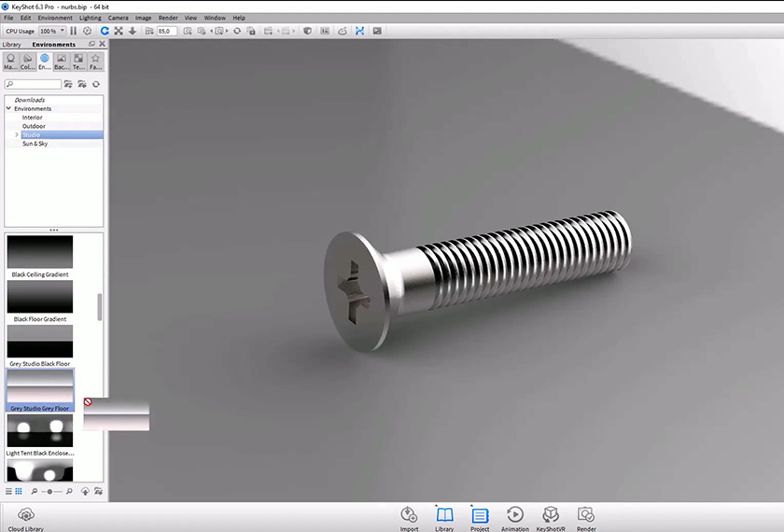Expand the Studio folder in the tree
Image resolution: width=784 pixels, height=532 pixels.
16,135
